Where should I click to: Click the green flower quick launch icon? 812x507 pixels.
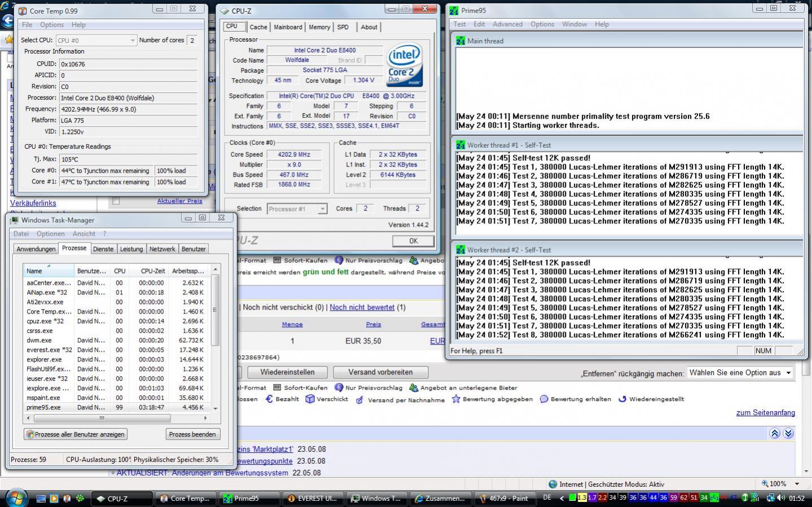[x=81, y=499]
